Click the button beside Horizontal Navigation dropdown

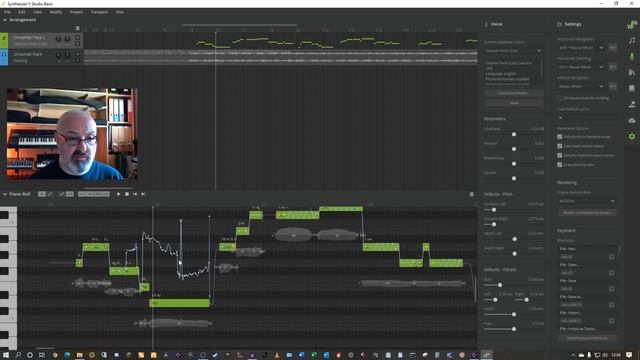(612, 48)
